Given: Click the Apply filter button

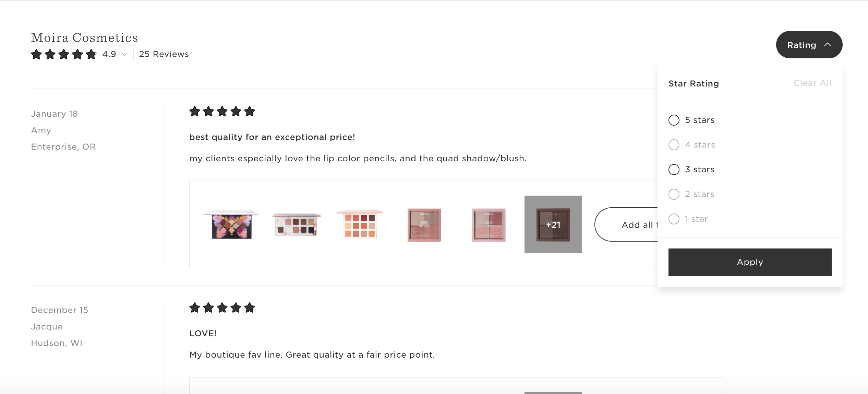Looking at the screenshot, I should 750,262.
